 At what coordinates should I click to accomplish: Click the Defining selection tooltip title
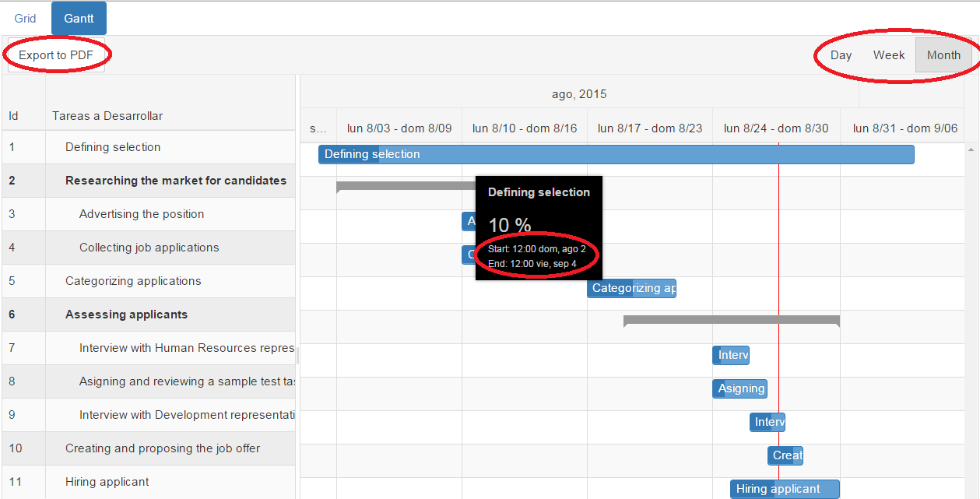(x=539, y=192)
